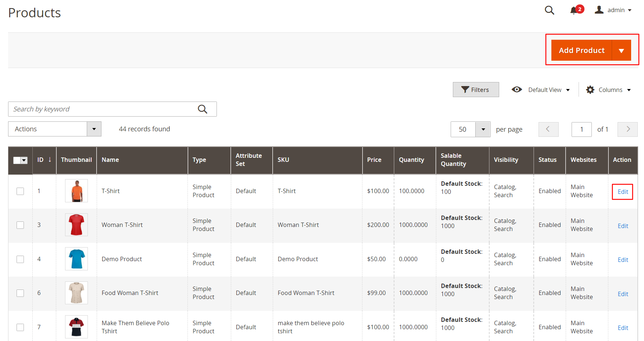Check the Woman T-Shirt row checkbox
The width and height of the screenshot is (644, 341).
(20, 225)
